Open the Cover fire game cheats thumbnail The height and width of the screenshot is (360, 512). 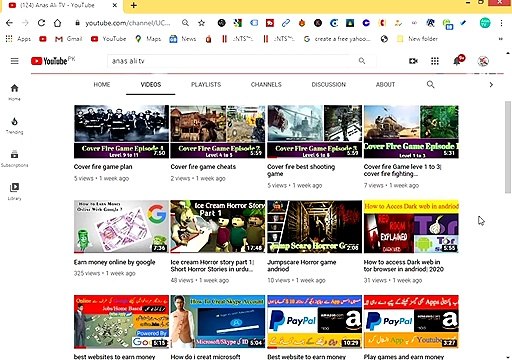coord(218,132)
